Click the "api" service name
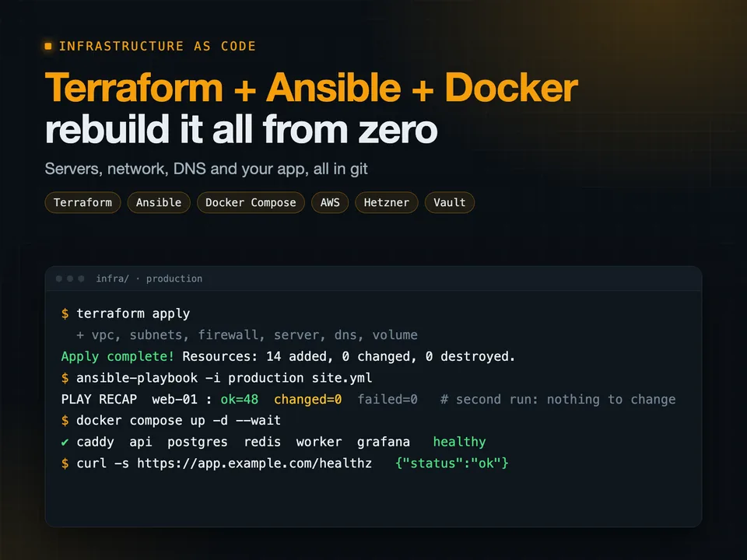This screenshot has width=747, height=560. point(141,442)
